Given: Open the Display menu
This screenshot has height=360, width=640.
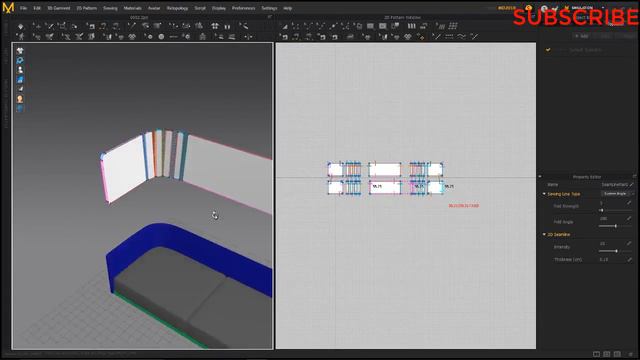Looking at the screenshot, I should pos(219,8).
